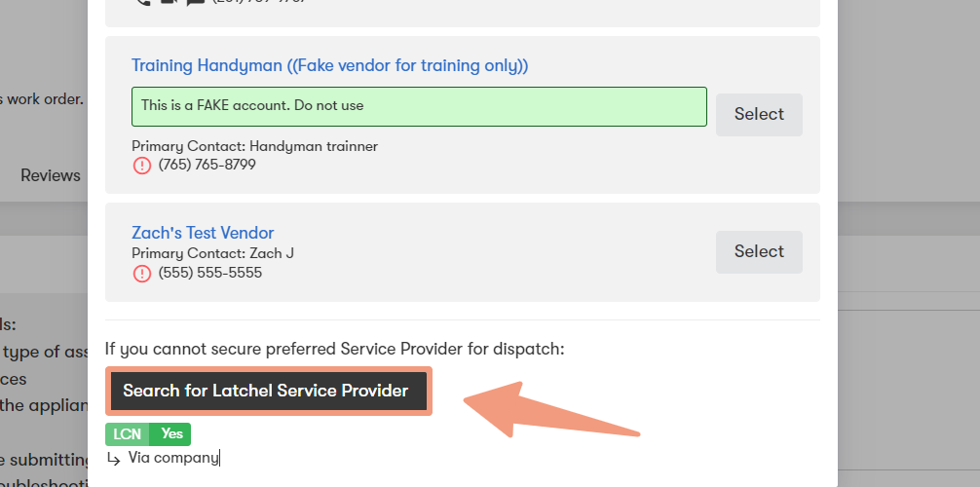Select the Training Handyman vendor

point(759,114)
